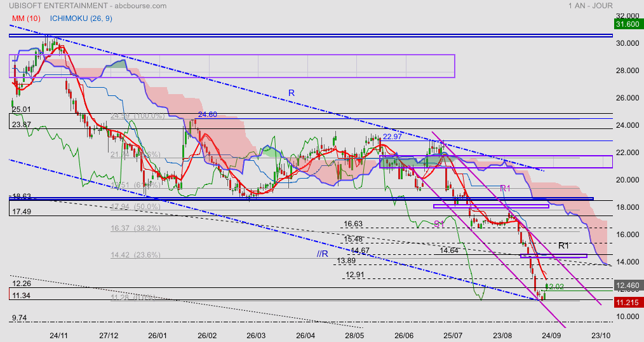Click the blue 24.60 level label

point(208,114)
